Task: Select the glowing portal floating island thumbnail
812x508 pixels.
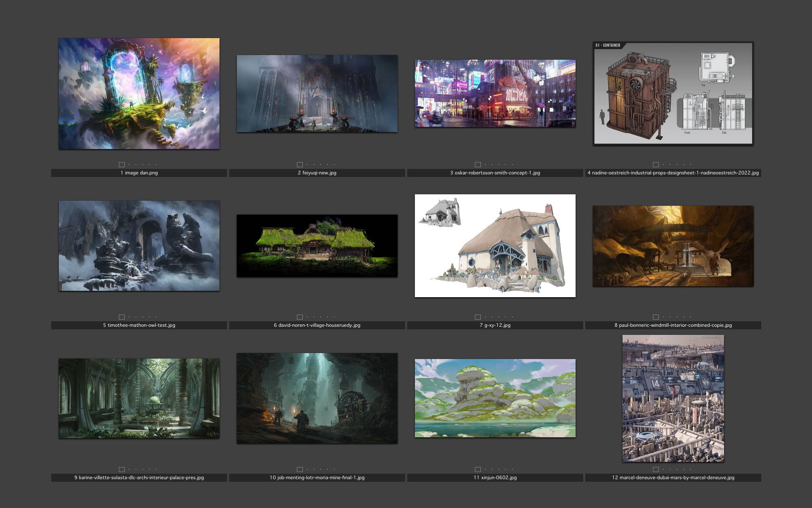Action: point(139,94)
